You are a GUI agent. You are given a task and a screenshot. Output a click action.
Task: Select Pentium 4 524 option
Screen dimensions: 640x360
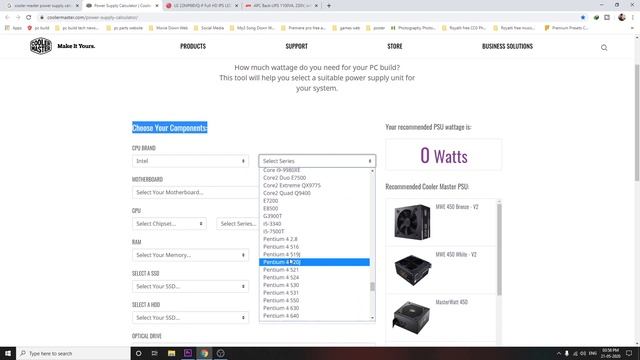314,277
